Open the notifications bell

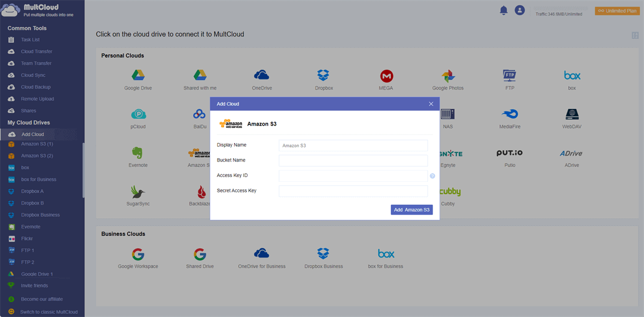point(503,10)
